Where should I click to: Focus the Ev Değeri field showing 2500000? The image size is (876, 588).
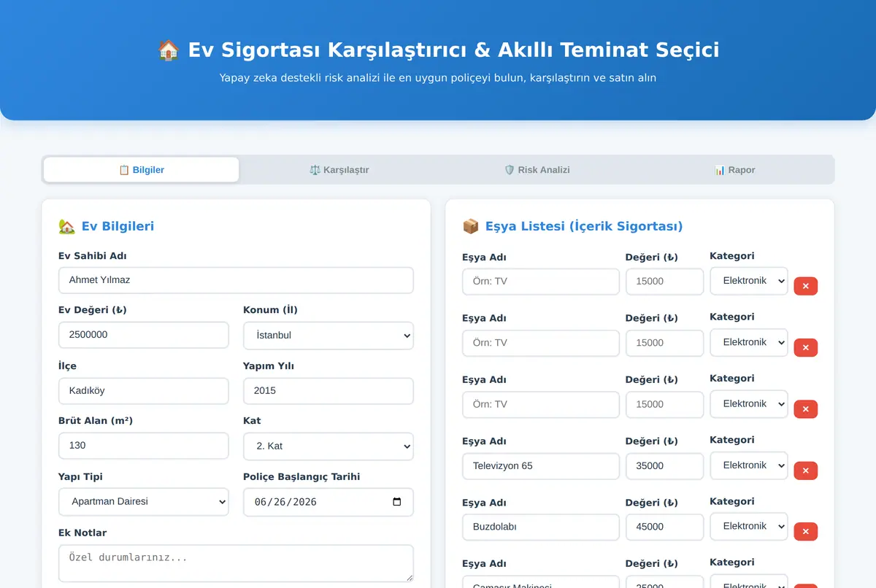tap(144, 336)
